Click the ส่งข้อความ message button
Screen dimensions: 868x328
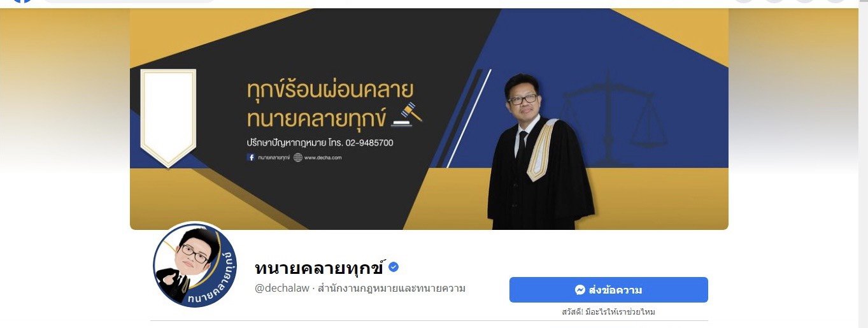608,290
